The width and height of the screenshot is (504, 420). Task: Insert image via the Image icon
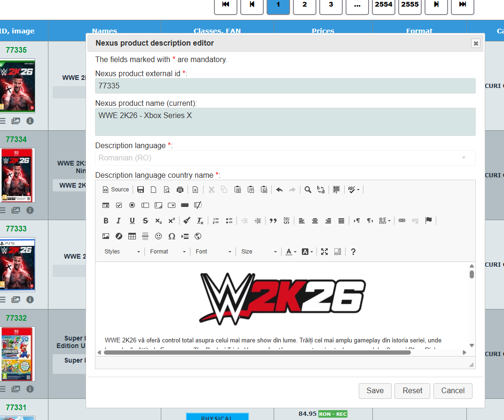click(106, 236)
